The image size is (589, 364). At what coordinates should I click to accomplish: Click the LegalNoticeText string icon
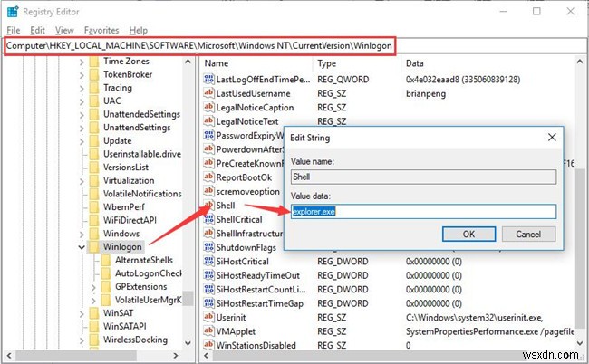[x=208, y=121]
